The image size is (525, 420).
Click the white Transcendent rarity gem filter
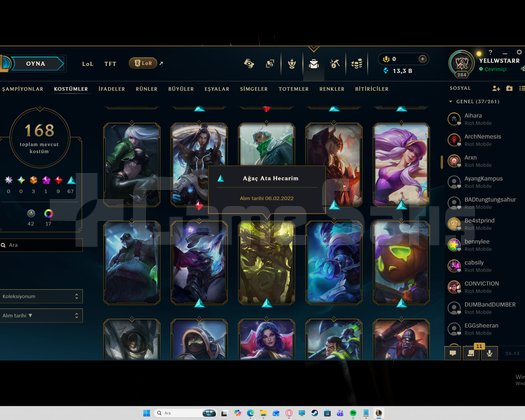click(x=8, y=181)
